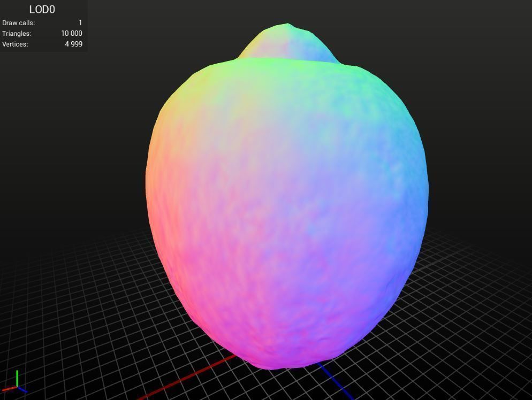Image resolution: width=532 pixels, height=400 pixels.
Task: Click the normal-shaded 3D model
Action: coord(287,197)
